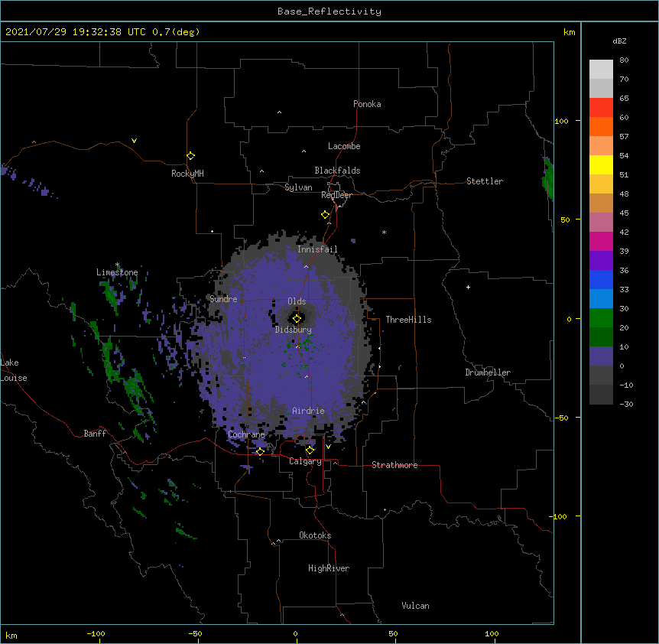Pick the royal blue 33-36 dBZ legend swatch
The width and height of the screenshot is (659, 644).
[601, 279]
